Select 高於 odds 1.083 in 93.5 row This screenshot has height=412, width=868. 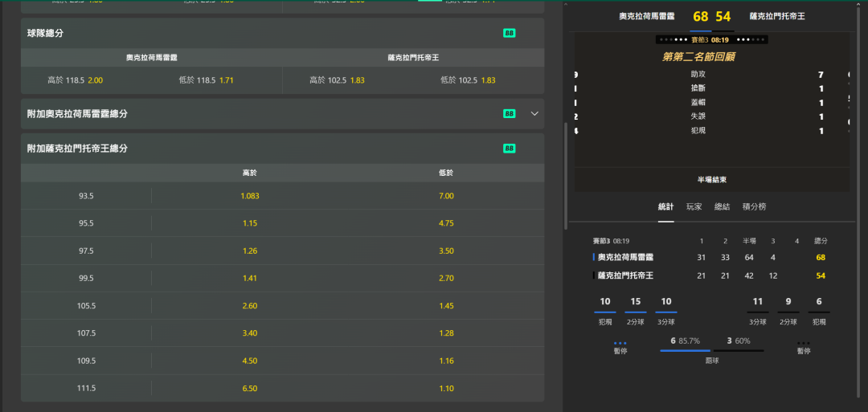coord(250,196)
